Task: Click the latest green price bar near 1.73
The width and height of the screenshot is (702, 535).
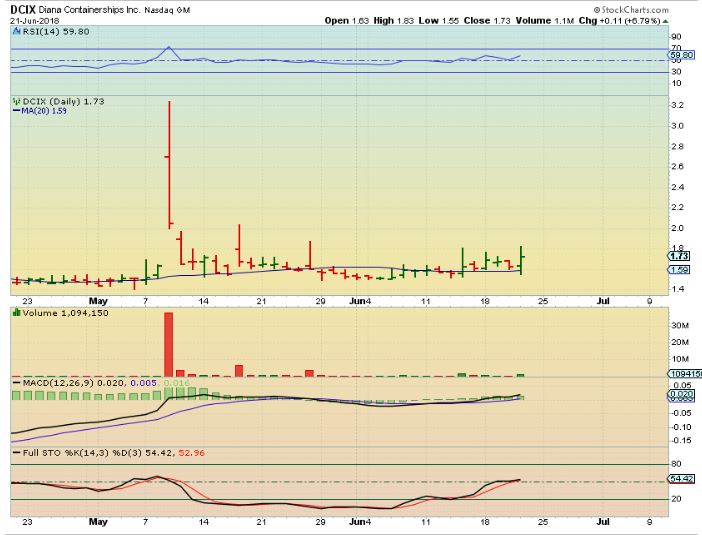Action: coord(521,260)
